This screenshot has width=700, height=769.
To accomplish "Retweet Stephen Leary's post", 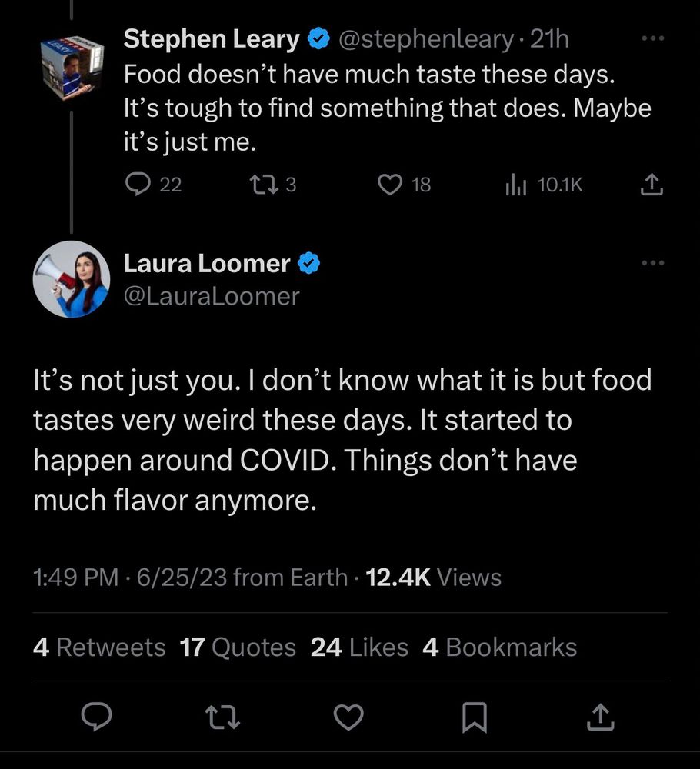I will 273,185.
